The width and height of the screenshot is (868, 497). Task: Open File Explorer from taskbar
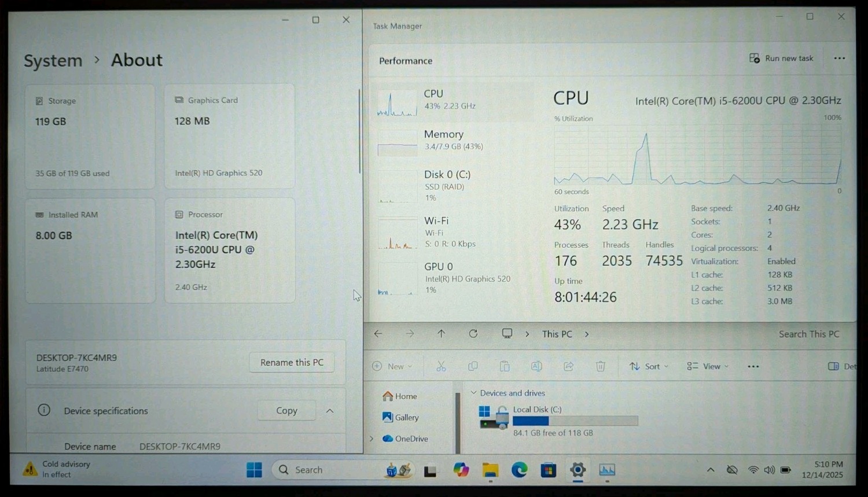490,470
